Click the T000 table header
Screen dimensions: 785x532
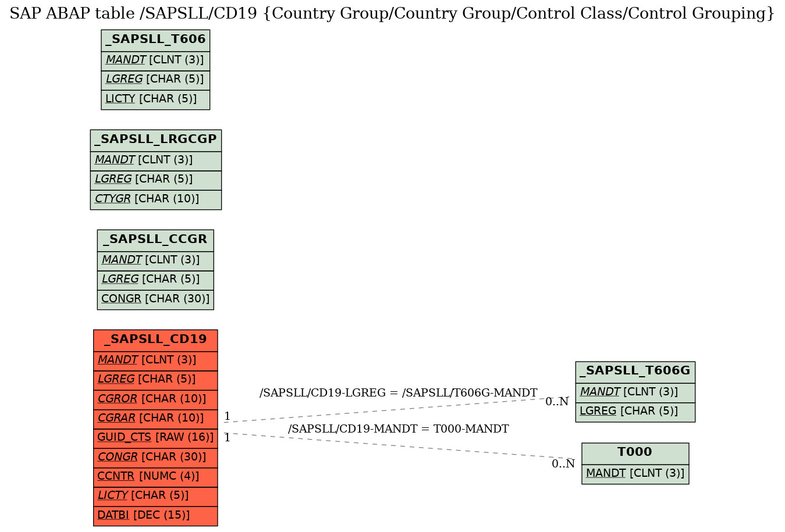tap(635, 453)
